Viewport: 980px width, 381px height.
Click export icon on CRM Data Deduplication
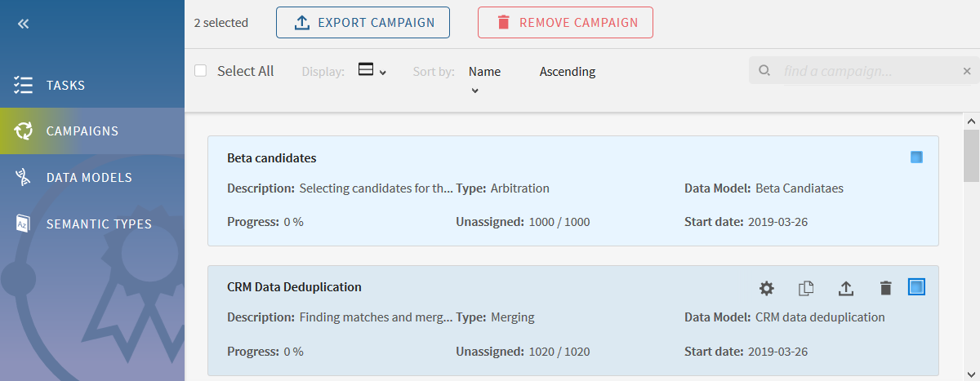[846, 288]
